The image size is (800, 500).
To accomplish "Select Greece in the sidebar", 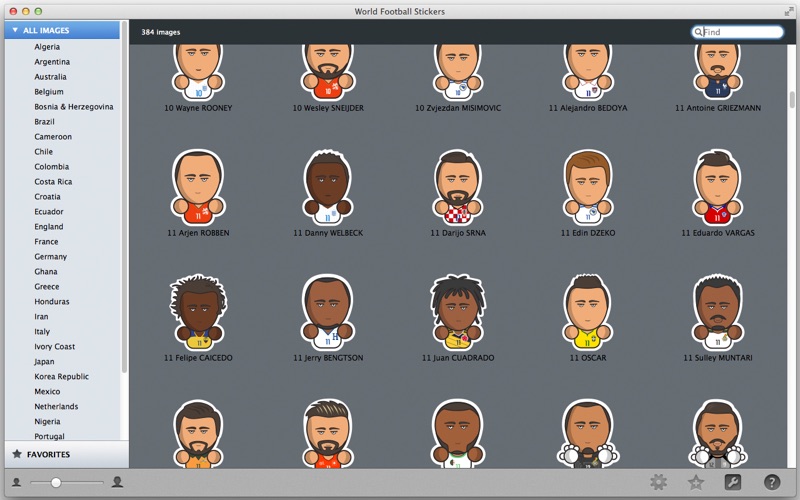I will (47, 286).
